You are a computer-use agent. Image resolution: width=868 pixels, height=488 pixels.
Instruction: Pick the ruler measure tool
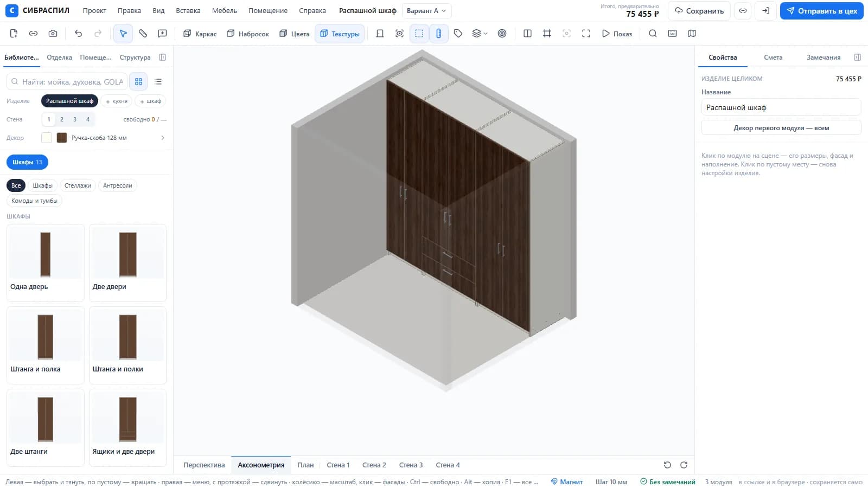[143, 34]
